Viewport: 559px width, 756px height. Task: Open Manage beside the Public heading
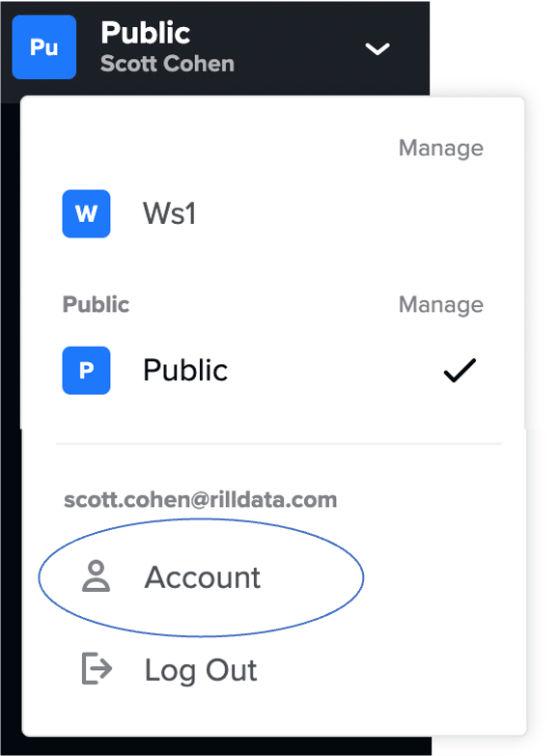pos(441,305)
